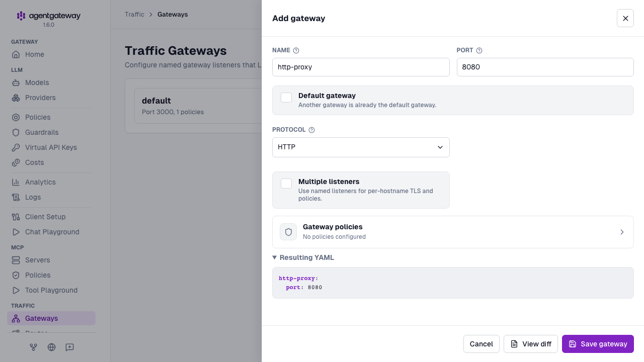Click the Gateways breadcrumb text
This screenshot has width=644, height=362.
pos(173,15)
